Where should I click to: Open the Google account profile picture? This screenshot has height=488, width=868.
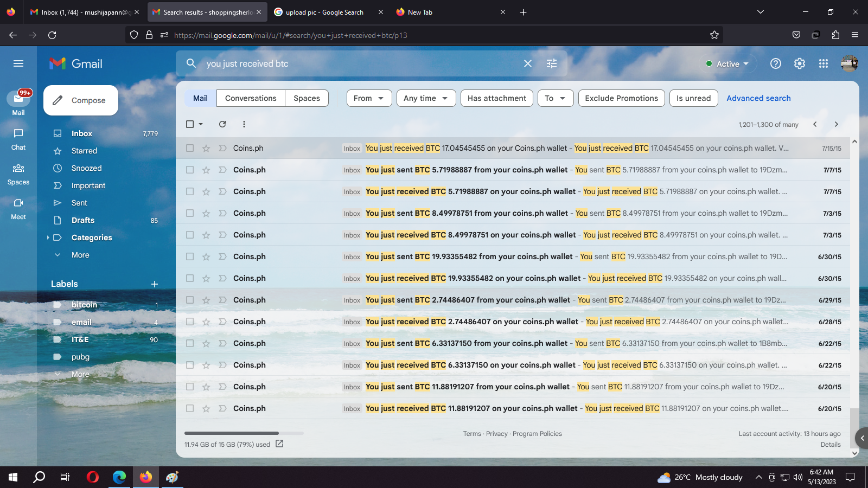click(x=849, y=63)
